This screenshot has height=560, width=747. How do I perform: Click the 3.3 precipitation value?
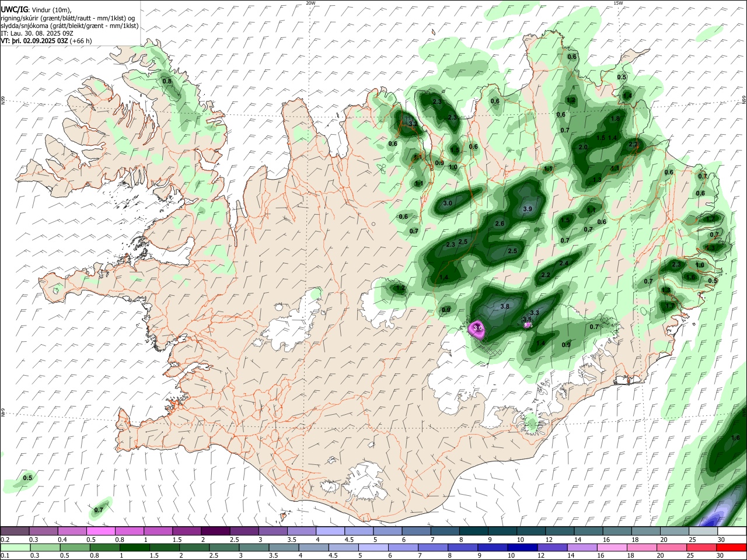[x=534, y=313]
